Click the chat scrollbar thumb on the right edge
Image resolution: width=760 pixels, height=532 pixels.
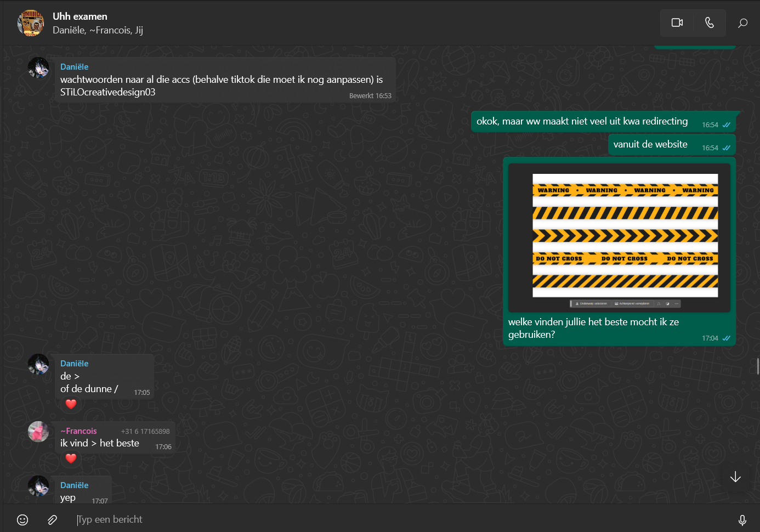tap(758, 366)
